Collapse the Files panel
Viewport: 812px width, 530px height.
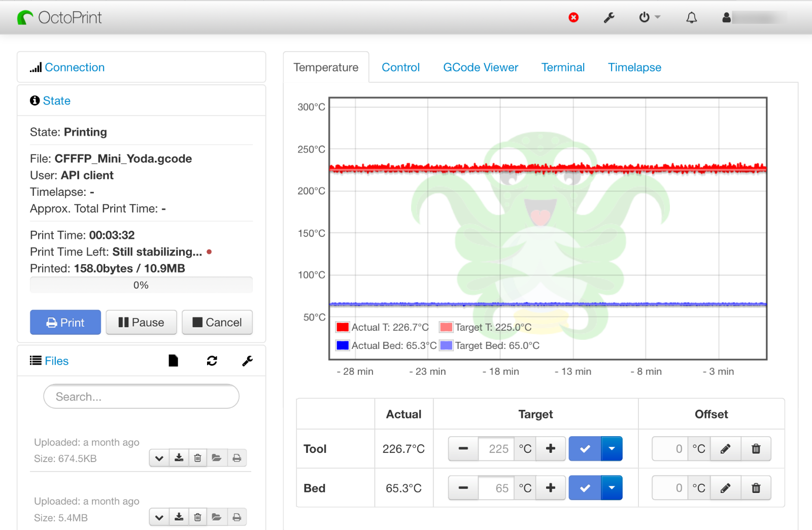point(56,361)
